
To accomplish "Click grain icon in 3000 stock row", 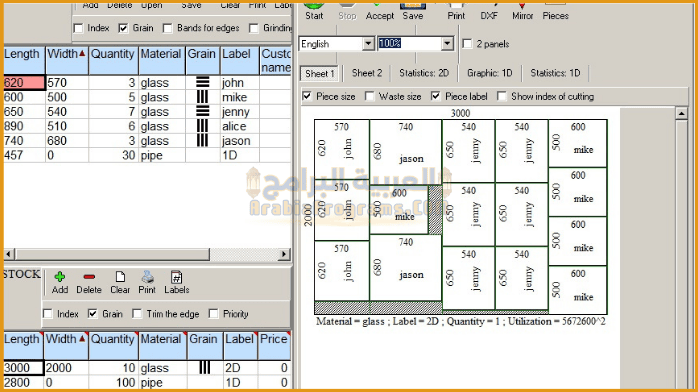I will point(205,368).
